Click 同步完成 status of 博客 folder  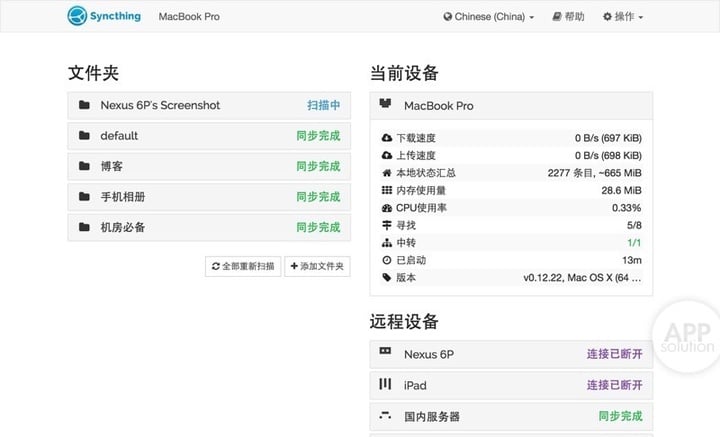[x=318, y=166]
